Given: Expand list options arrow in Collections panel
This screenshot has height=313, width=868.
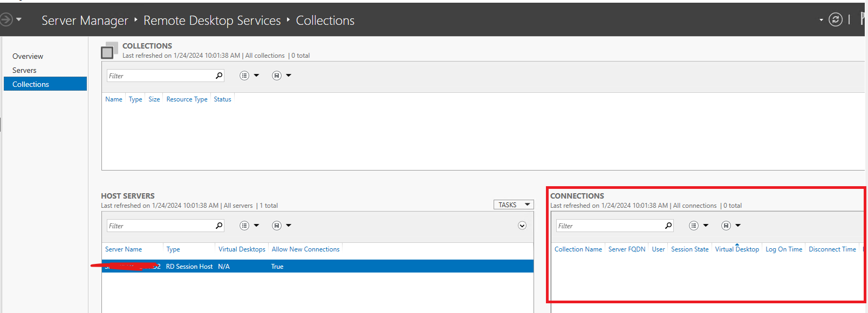Looking at the screenshot, I should [256, 76].
